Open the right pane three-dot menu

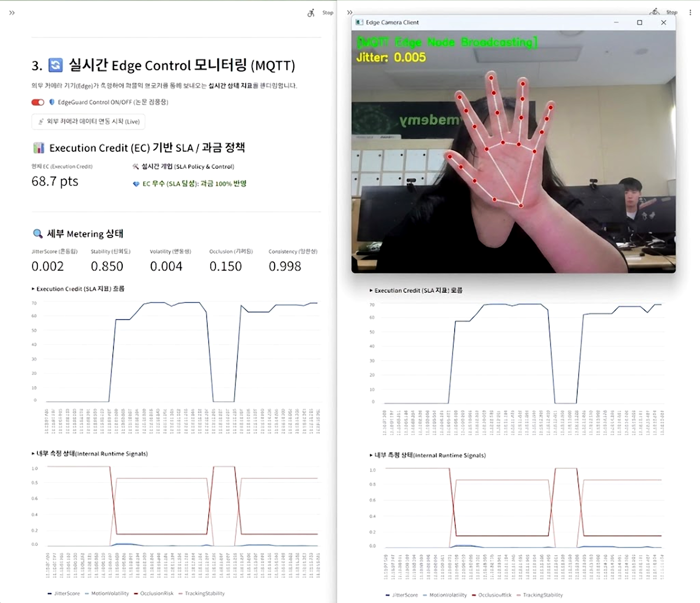(x=690, y=12)
